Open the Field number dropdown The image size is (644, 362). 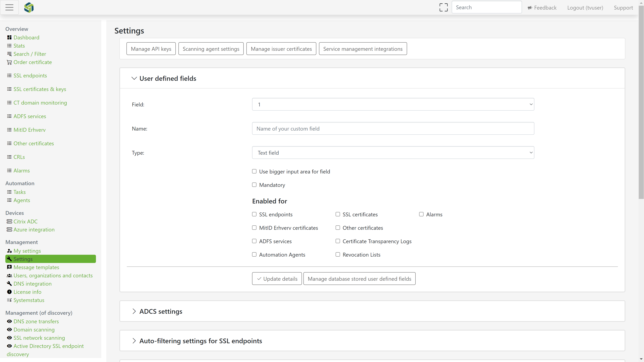click(x=393, y=104)
